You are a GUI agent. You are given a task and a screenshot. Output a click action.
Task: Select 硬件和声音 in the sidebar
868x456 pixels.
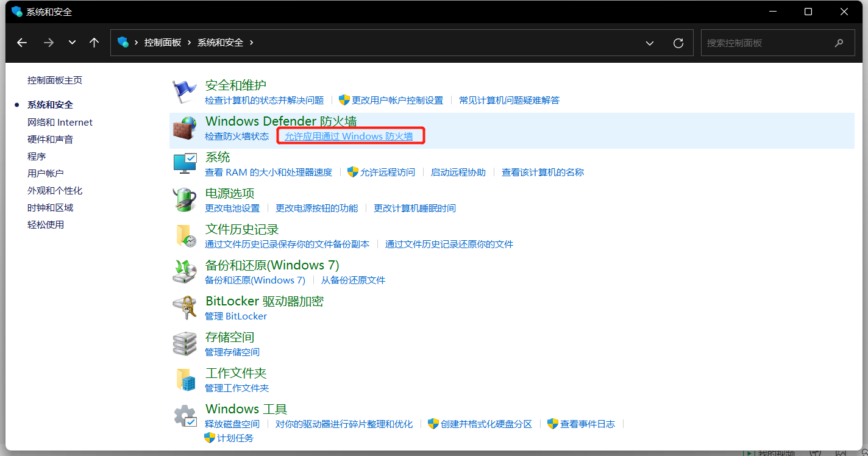[50, 140]
